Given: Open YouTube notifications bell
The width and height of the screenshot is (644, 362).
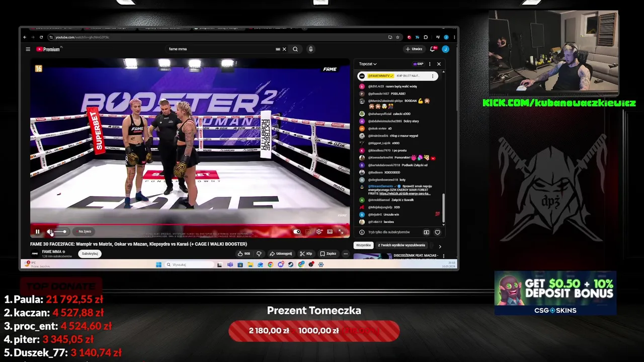Looking at the screenshot, I should tap(432, 49).
